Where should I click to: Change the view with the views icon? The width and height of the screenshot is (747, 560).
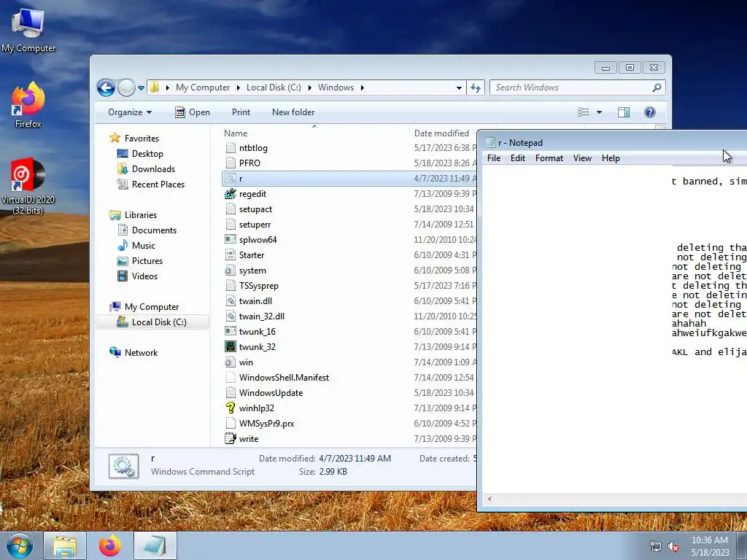pos(583,112)
